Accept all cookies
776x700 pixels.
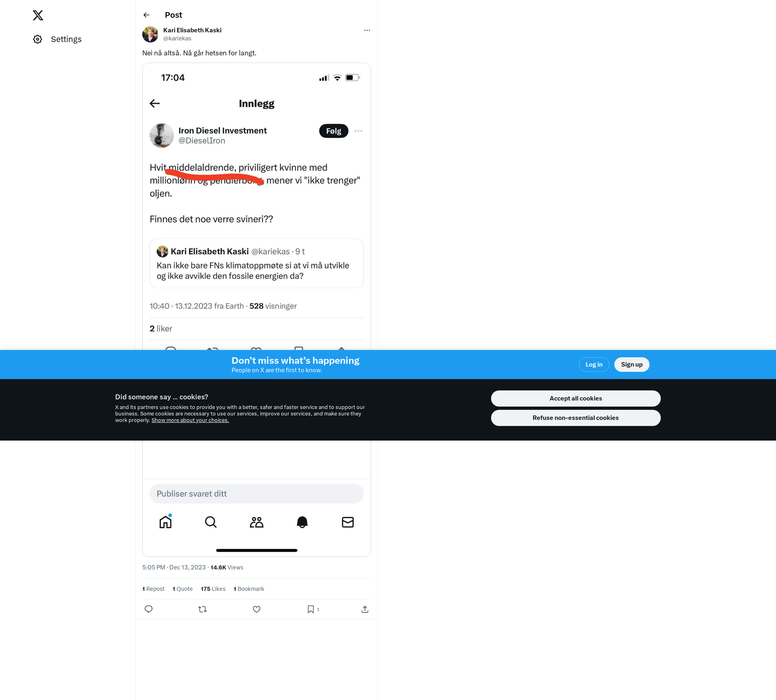click(x=576, y=398)
